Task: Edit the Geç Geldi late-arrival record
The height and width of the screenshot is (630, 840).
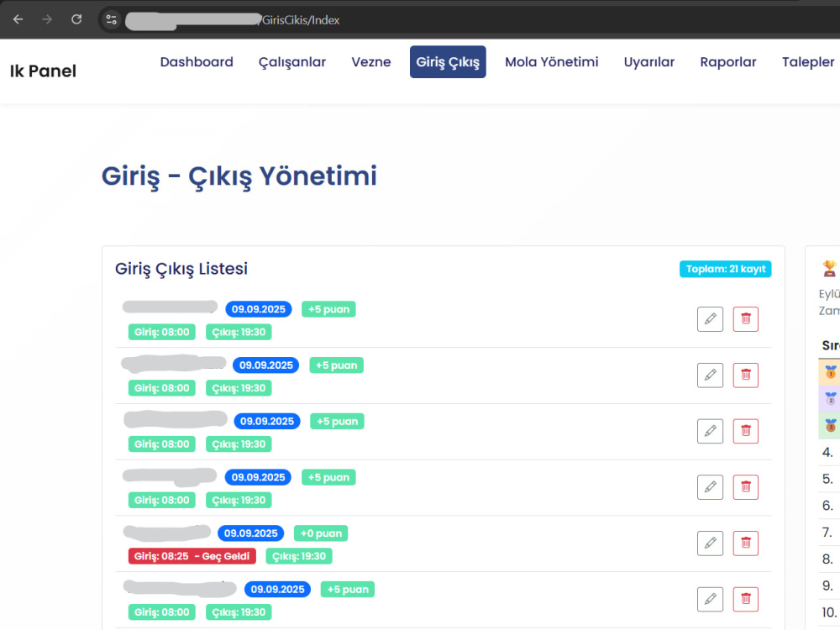Action: 710,543
